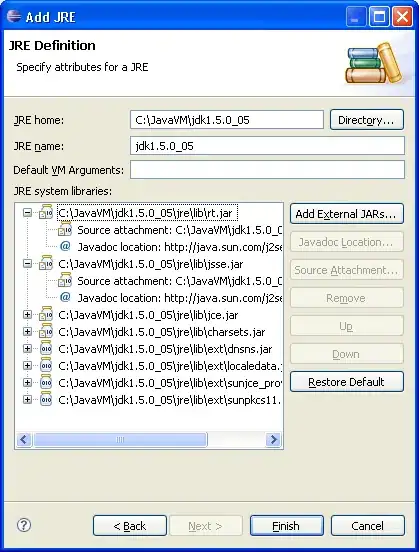Select the ext\sunpkcs11 library path
The image size is (419, 552).
[x=170, y=400]
